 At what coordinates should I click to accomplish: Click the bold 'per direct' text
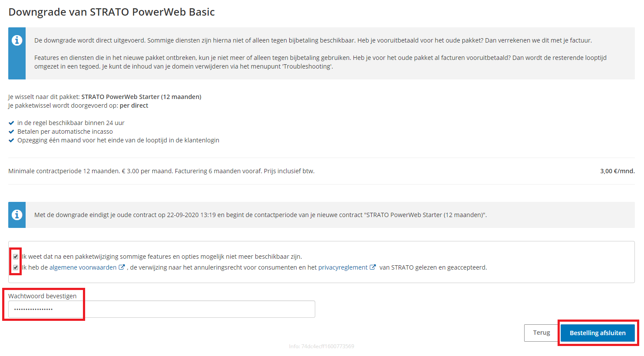coord(134,105)
